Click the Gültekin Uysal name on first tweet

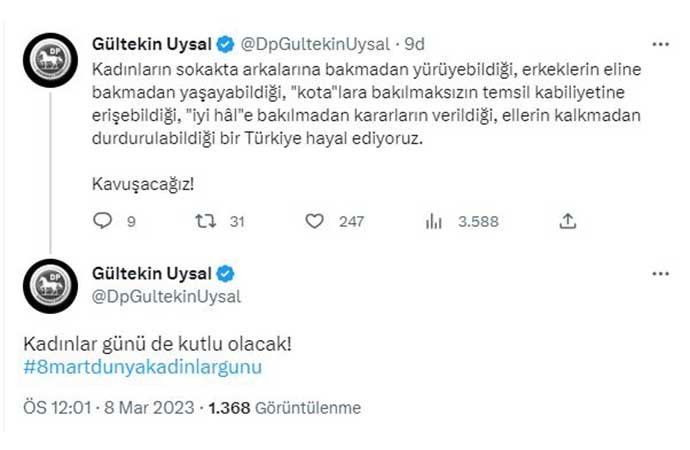click(x=151, y=45)
